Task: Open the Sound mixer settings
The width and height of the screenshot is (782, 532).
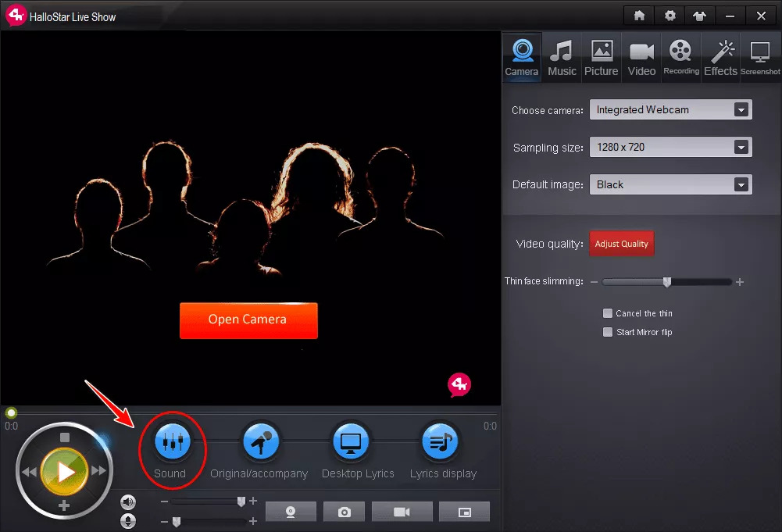Action: [x=173, y=441]
